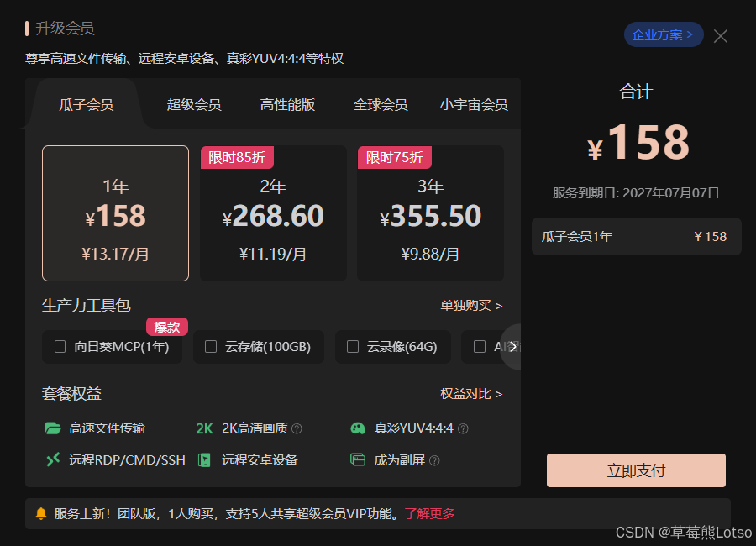The width and height of the screenshot is (756, 546).
Task: Check the 云录像(64G) checkbox
Action: point(353,346)
